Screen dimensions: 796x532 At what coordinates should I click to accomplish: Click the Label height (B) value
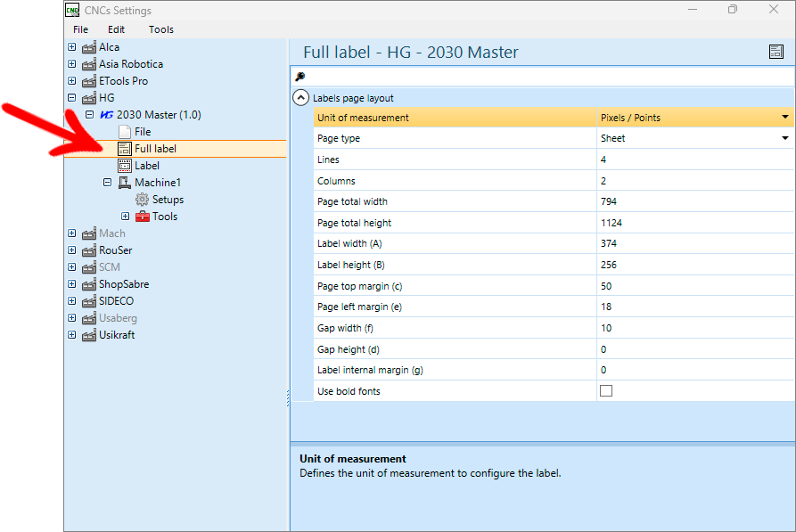[x=695, y=265]
